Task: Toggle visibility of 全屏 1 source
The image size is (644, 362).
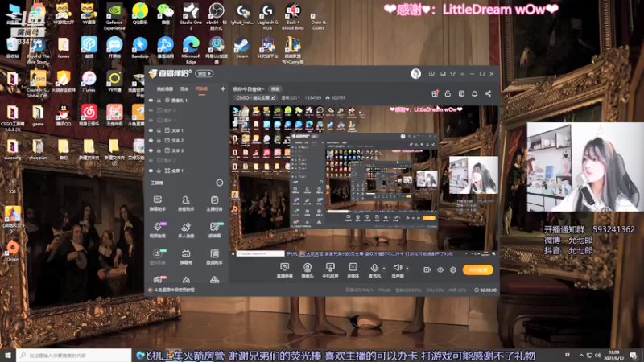Action: pyautogui.click(x=151, y=171)
